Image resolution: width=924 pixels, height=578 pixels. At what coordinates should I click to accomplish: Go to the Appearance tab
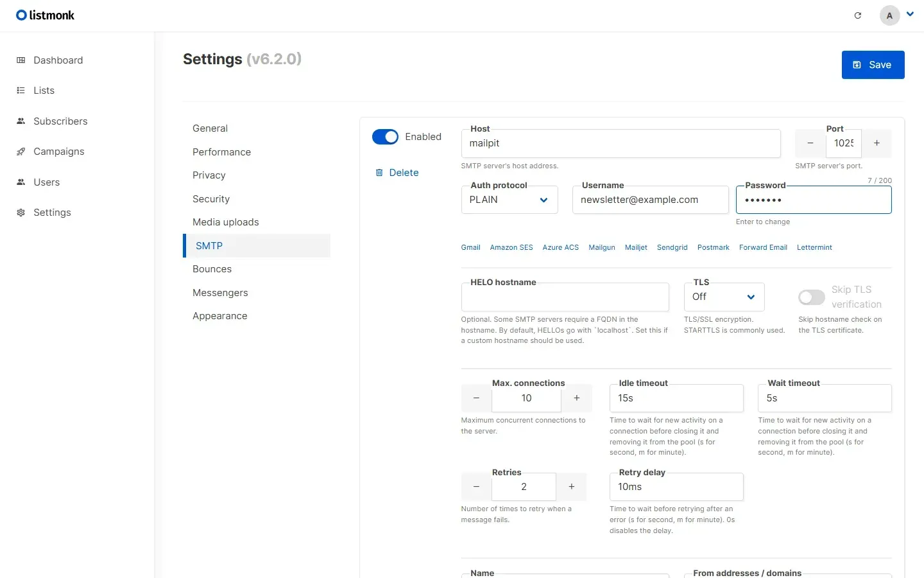coord(257,316)
